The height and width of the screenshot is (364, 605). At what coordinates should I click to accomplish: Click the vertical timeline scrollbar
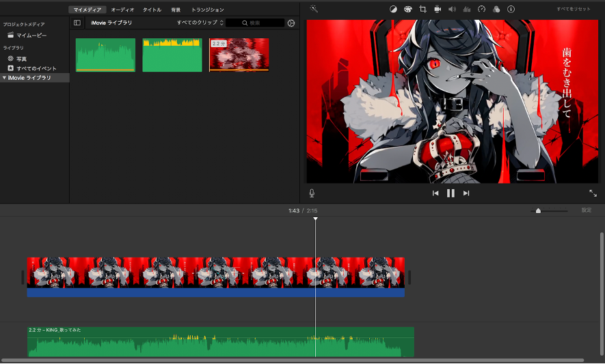click(602, 294)
